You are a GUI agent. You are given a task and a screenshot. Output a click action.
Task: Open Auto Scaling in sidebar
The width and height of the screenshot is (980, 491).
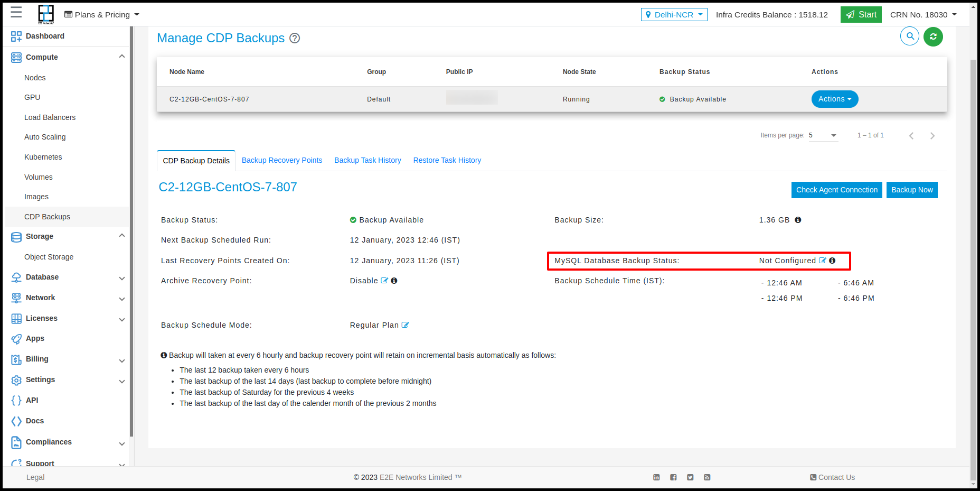coord(45,137)
